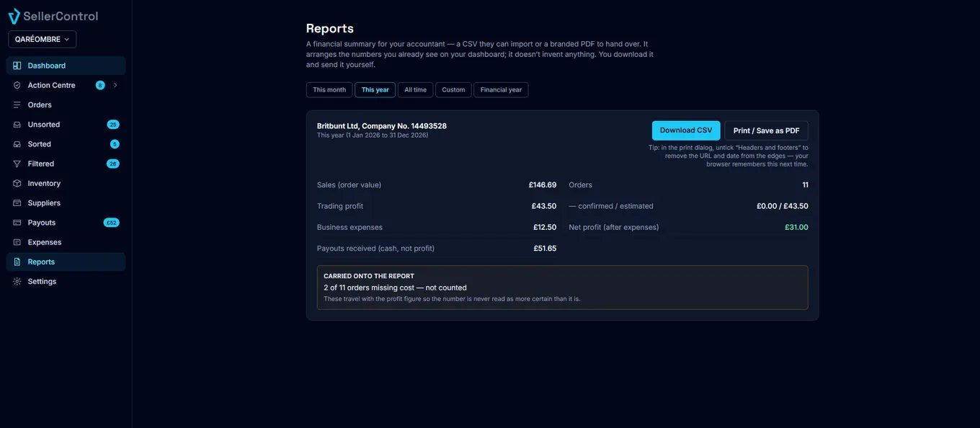Go to the Orders page
This screenshot has width=980, height=428.
[x=66, y=105]
